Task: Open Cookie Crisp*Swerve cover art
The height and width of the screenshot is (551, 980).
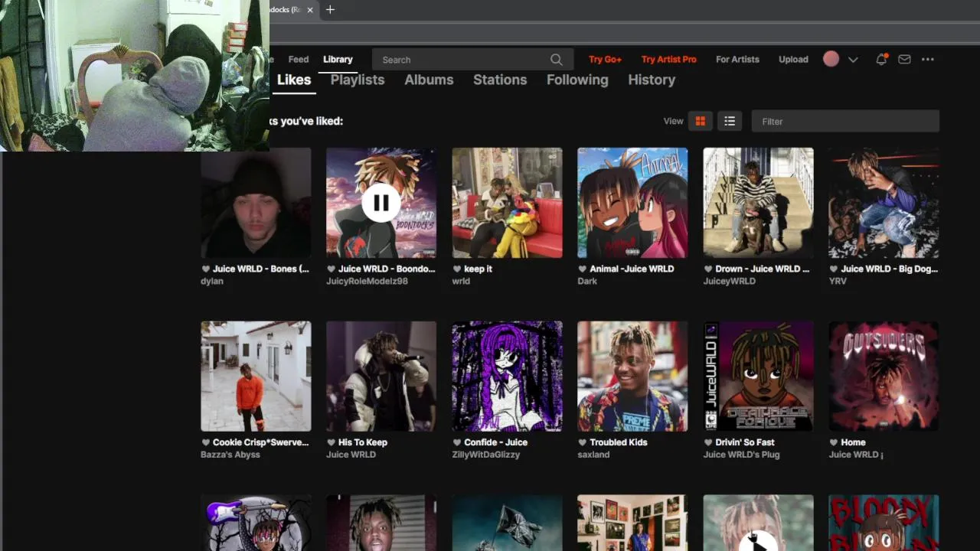Action: coord(256,377)
